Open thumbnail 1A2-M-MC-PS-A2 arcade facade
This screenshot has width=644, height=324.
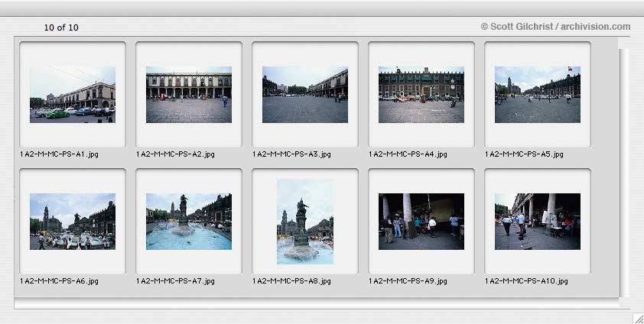click(x=188, y=95)
